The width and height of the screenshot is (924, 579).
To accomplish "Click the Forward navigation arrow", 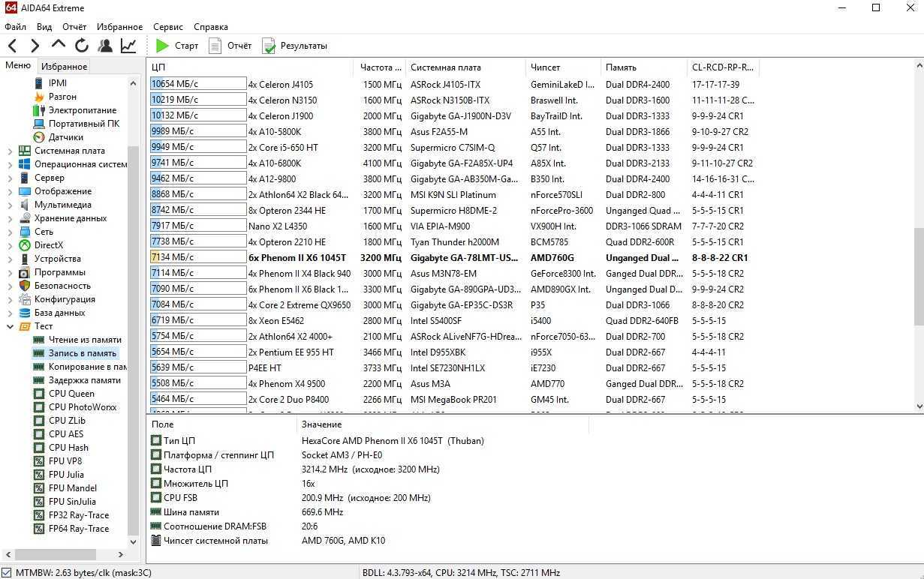I will tap(35, 46).
